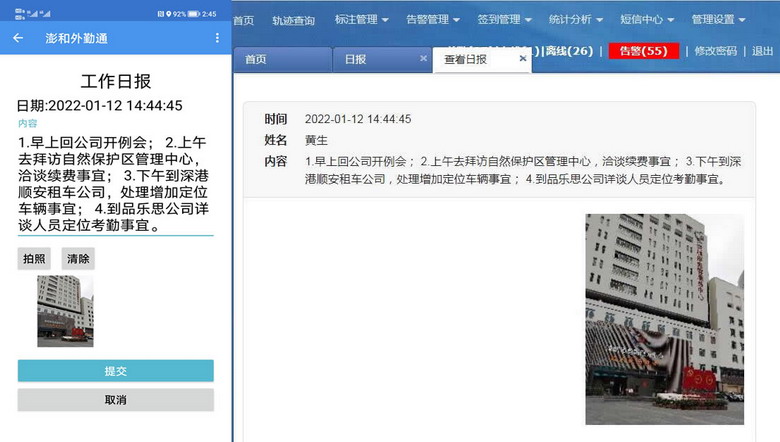Close the 查看日报 tab

point(522,59)
